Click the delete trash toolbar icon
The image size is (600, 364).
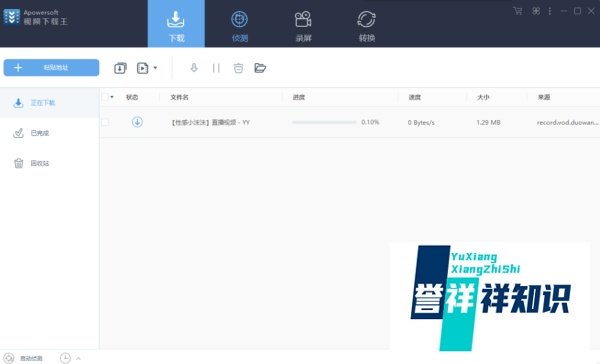coord(238,68)
